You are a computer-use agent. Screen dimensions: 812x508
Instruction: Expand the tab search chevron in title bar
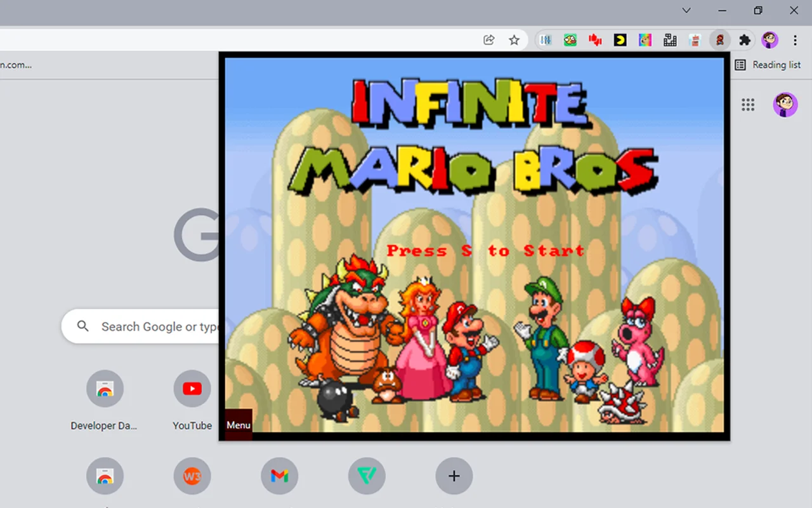686,10
